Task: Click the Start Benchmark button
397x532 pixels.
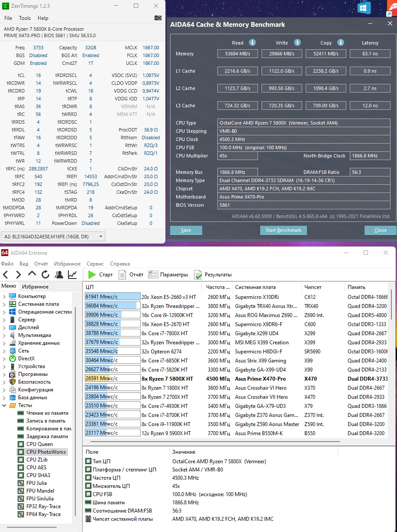Action: 283,230
